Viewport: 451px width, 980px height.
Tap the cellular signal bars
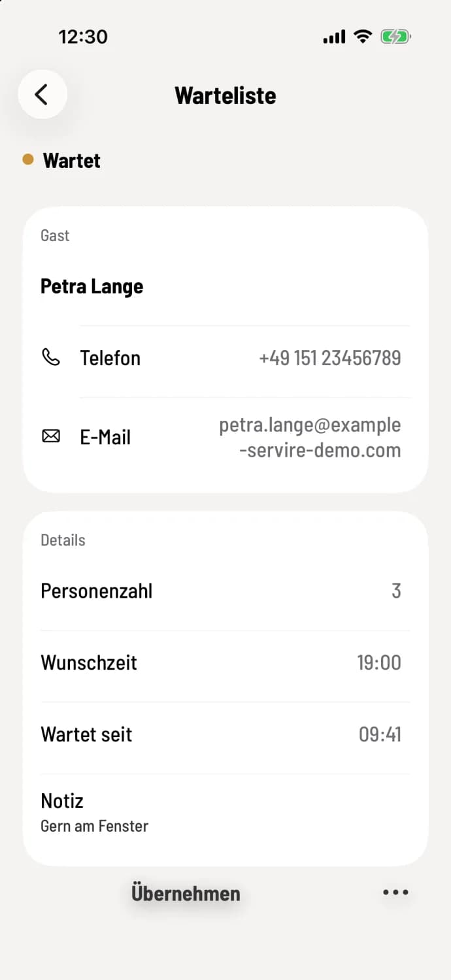pos(335,37)
